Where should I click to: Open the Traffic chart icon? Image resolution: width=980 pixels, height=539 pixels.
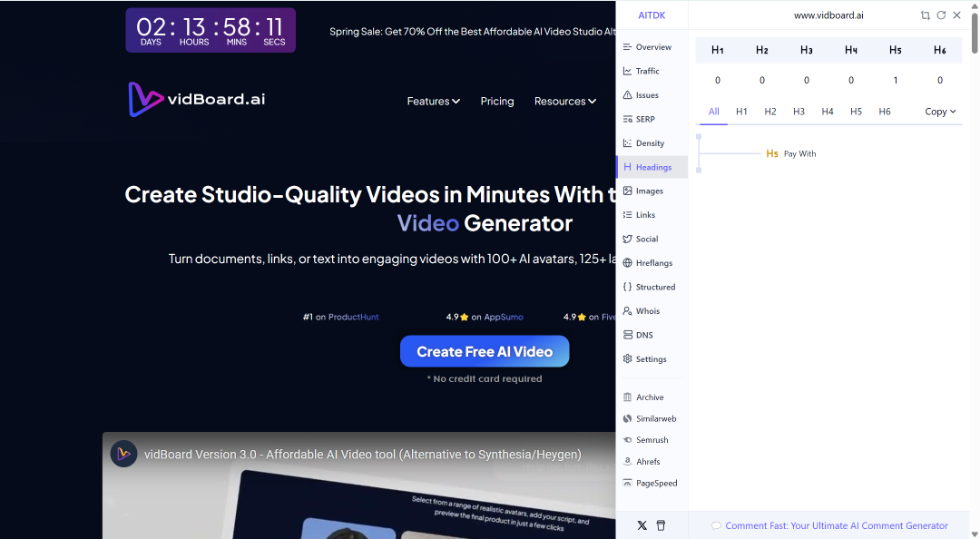coord(628,71)
